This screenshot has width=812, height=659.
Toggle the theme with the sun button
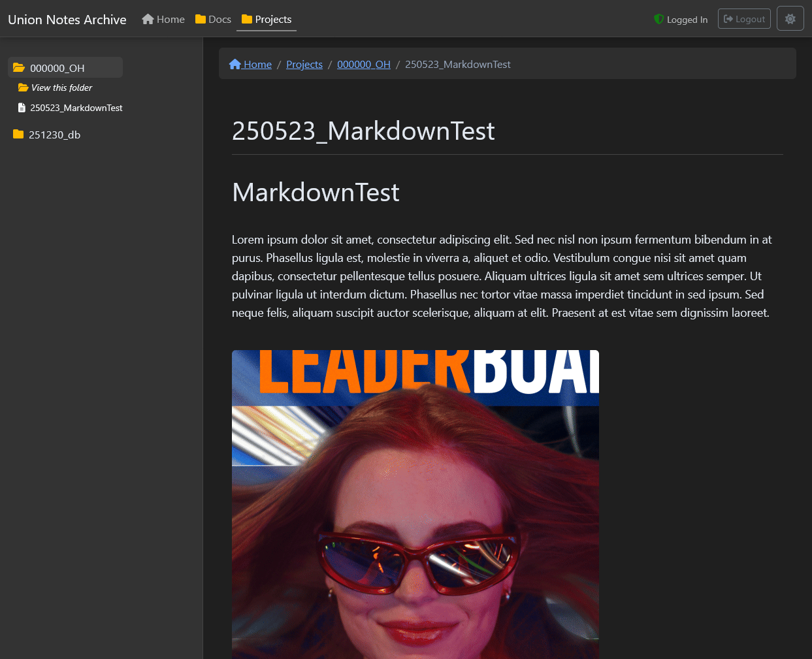point(790,19)
